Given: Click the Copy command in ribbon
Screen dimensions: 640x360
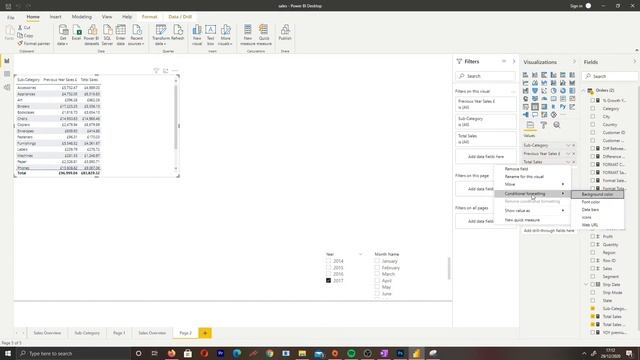Looking at the screenshot, I should pos(25,36).
